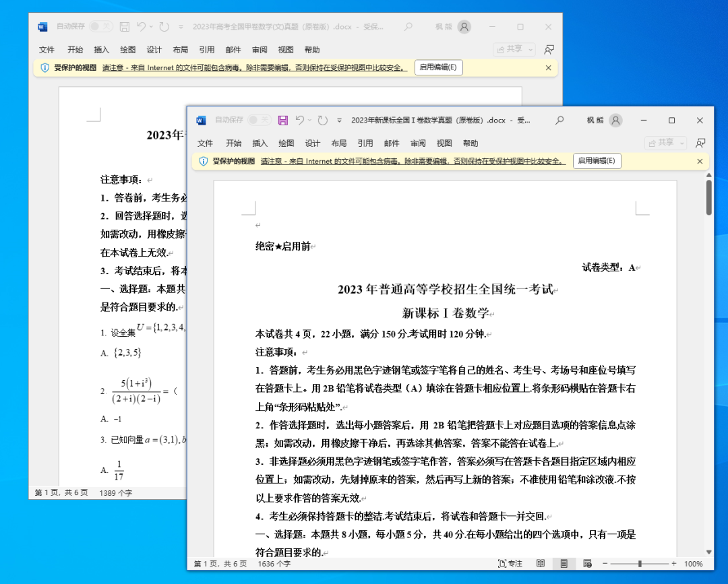Viewport: 728px width, 584px height.
Task: Click the heading "新课标 I 卷数学" in the front document
Action: click(446, 313)
